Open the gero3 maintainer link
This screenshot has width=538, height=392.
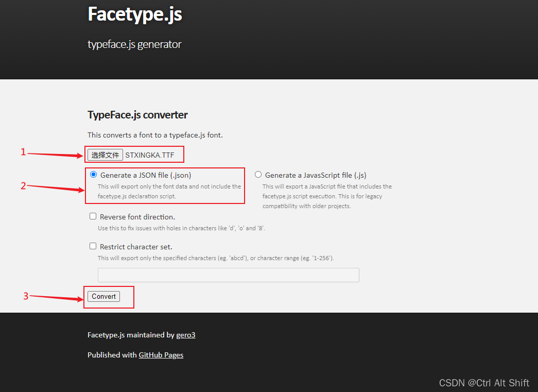coord(186,334)
